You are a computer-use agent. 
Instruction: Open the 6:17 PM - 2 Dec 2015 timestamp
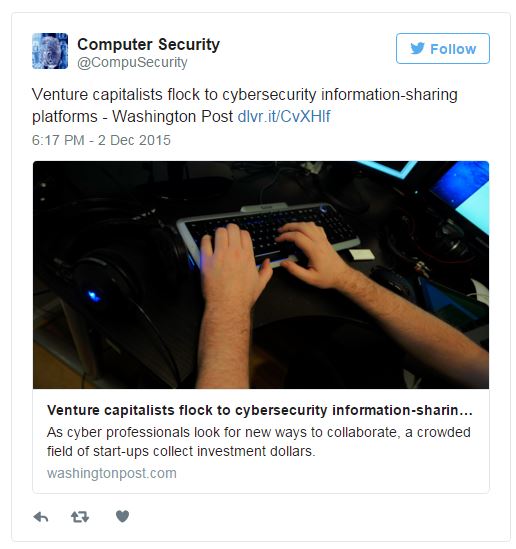click(101, 140)
